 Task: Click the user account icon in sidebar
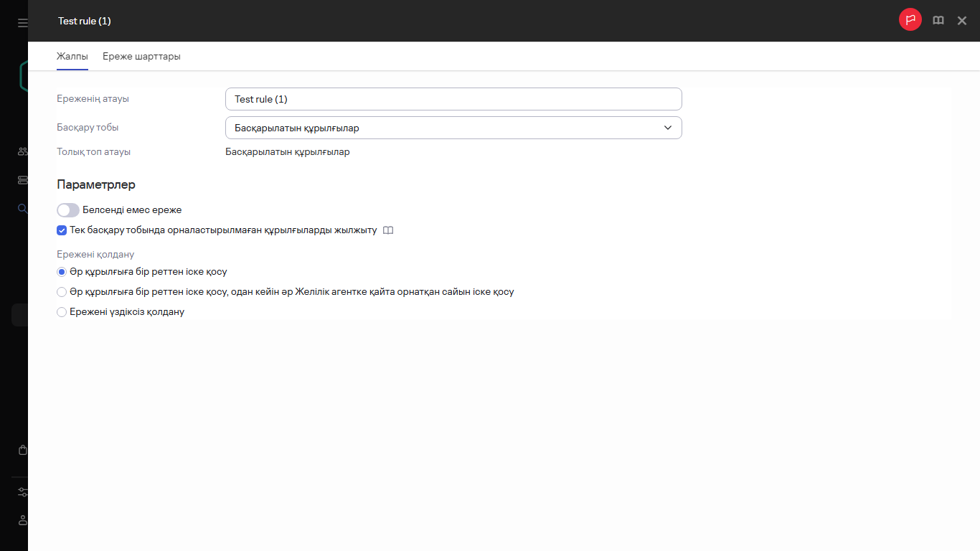(x=22, y=519)
